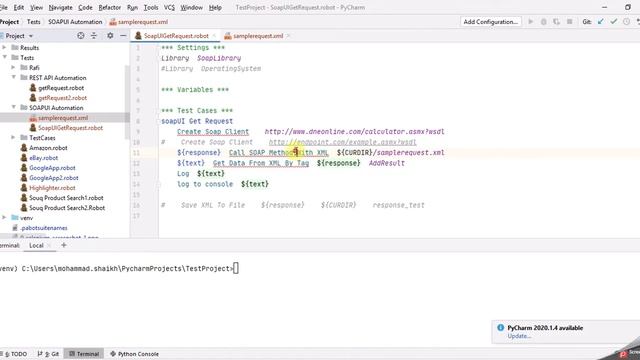The image size is (640, 360).
Task: Select Highlighter.robot in project tree
Action: click(52, 188)
